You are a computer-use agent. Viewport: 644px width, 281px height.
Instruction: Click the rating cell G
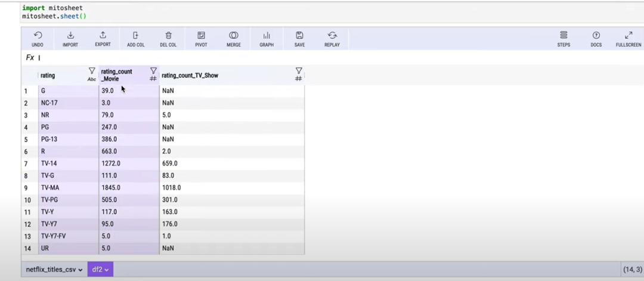(x=68, y=90)
